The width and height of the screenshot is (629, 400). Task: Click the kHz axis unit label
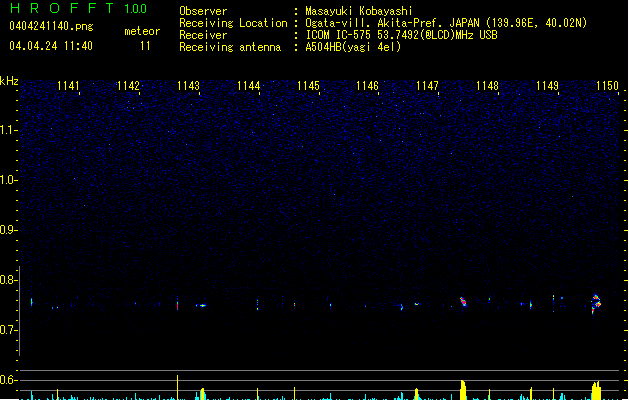pyautogui.click(x=9, y=81)
